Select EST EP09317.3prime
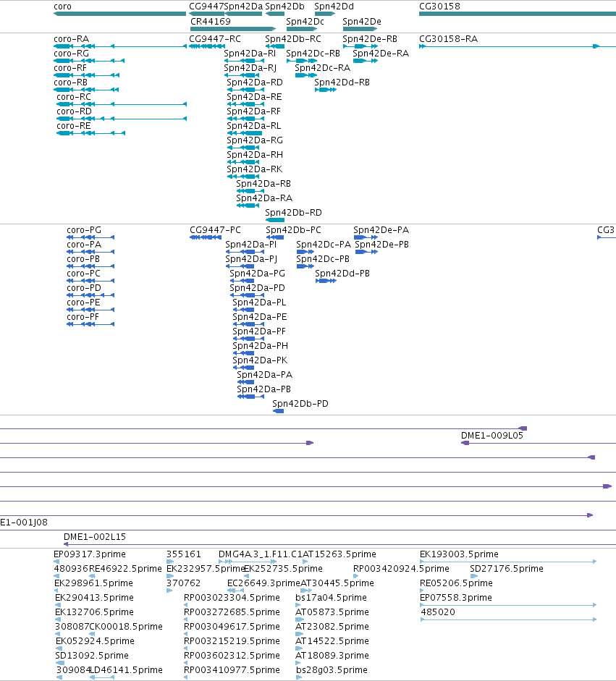This screenshot has width=616, height=681. (x=56, y=561)
